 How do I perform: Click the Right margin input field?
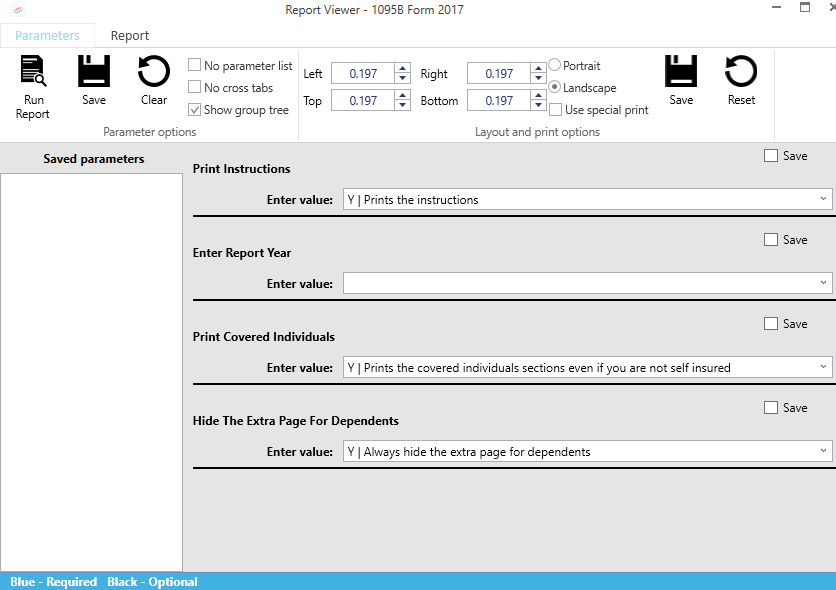[x=499, y=74]
